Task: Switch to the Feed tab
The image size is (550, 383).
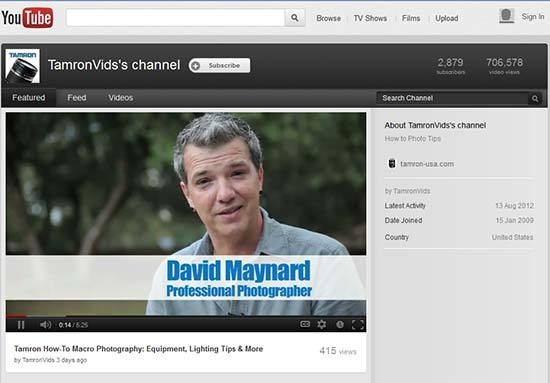Action: pos(77,98)
